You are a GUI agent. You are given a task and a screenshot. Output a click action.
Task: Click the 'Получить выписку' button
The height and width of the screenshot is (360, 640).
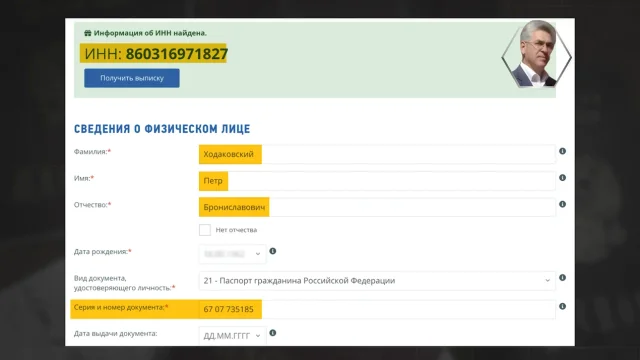point(132,78)
